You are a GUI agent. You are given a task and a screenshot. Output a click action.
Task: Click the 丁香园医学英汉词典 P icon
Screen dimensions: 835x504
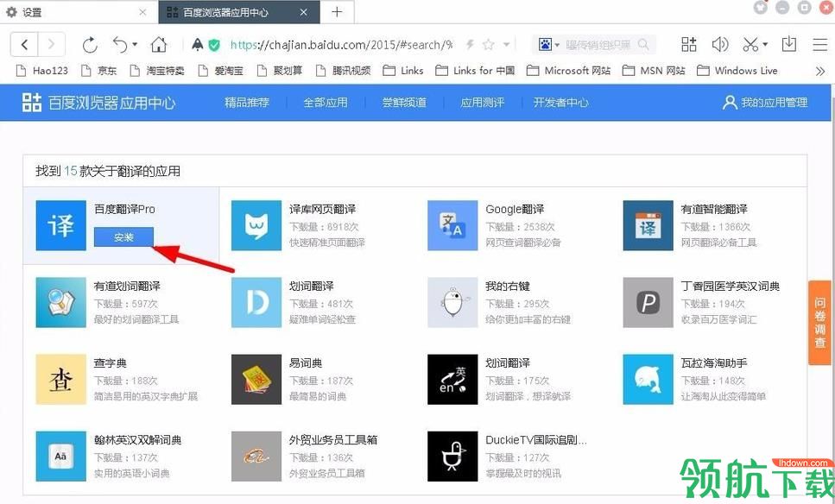tap(648, 302)
